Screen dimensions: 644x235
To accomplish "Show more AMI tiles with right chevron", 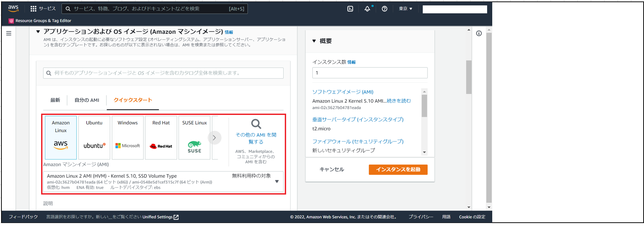I will (x=214, y=138).
